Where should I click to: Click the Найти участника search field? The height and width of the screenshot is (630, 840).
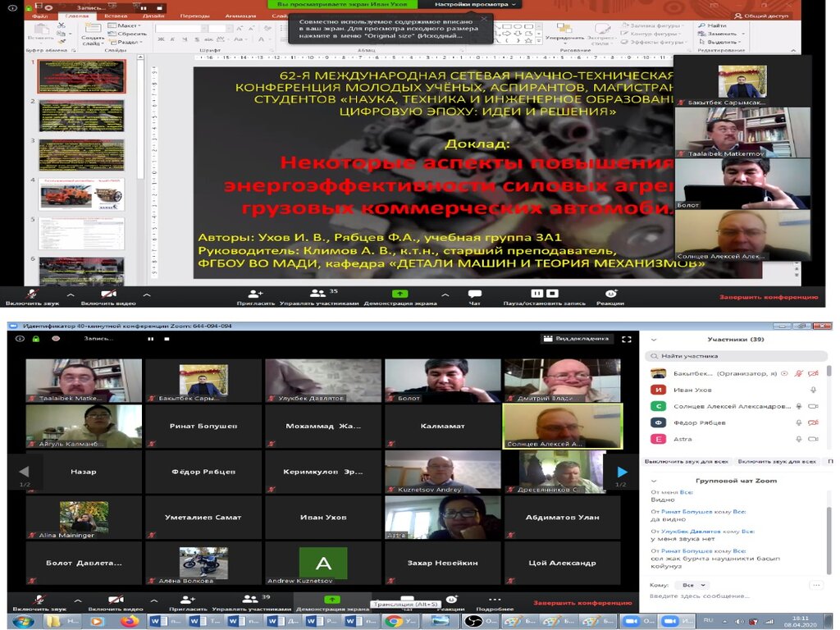point(737,356)
